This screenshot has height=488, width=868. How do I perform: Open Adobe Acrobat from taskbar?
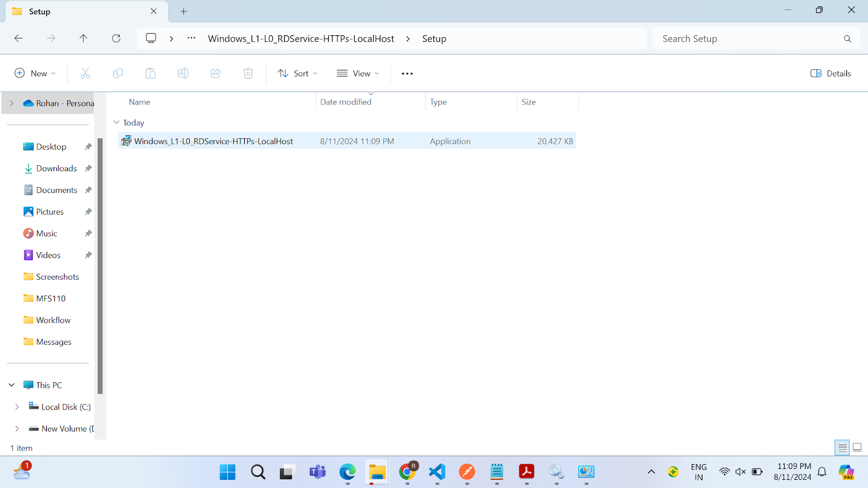[x=526, y=472]
